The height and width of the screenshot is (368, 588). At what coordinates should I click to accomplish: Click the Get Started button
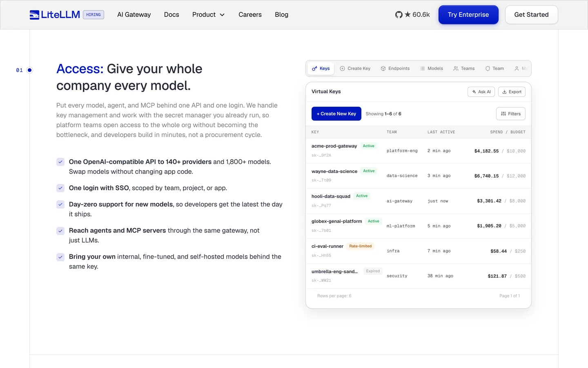pyautogui.click(x=531, y=15)
